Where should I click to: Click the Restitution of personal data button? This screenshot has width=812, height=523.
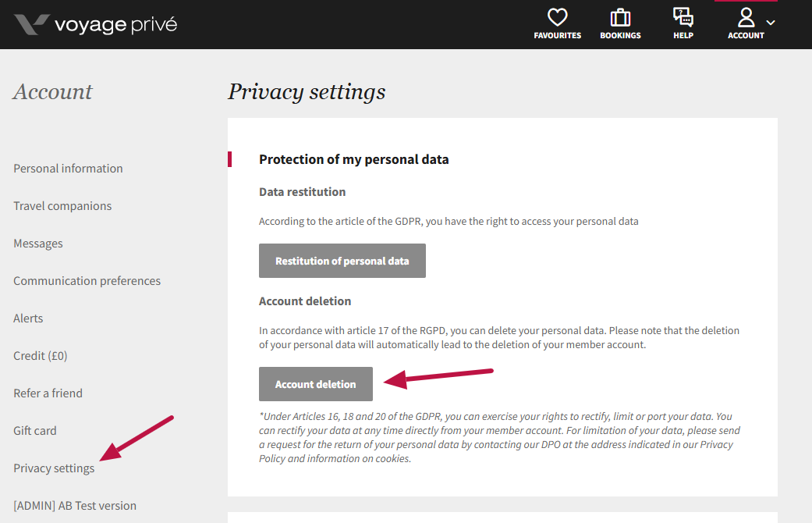pyautogui.click(x=342, y=261)
